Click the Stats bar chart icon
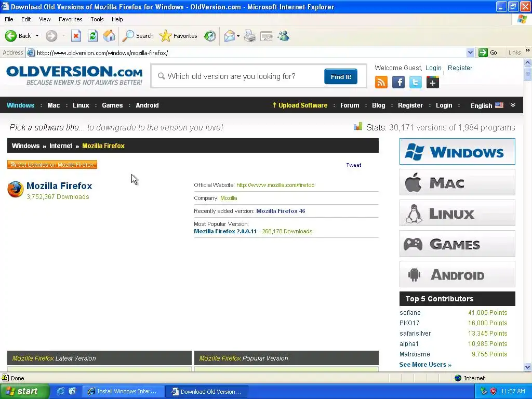This screenshot has height=399, width=532. [x=357, y=127]
